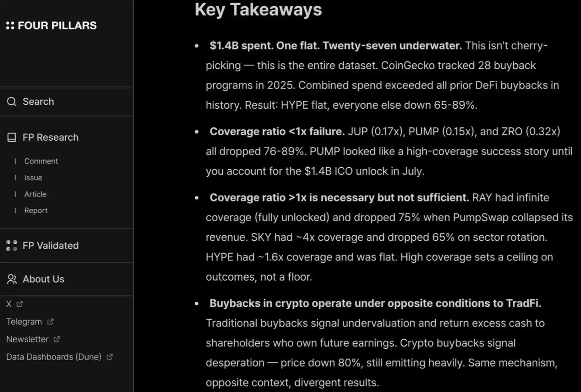Select the Article subsection

pyautogui.click(x=35, y=194)
